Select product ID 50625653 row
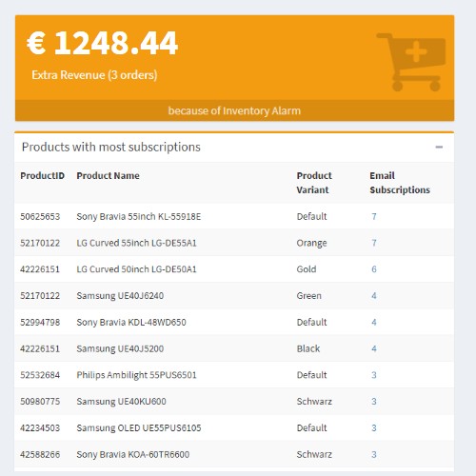Image resolution: width=476 pixels, height=476 pixels. pos(234,216)
